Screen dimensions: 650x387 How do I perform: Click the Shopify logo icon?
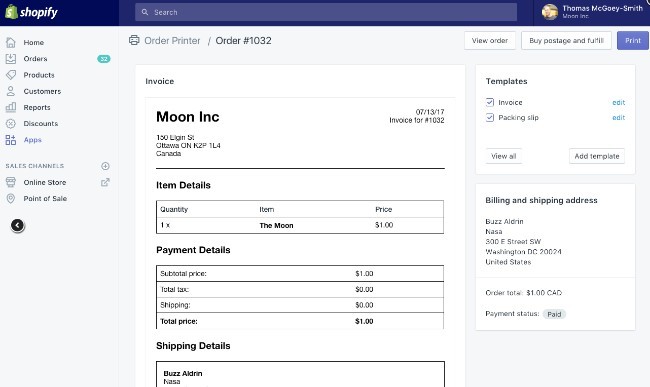pyautogui.click(x=11, y=12)
